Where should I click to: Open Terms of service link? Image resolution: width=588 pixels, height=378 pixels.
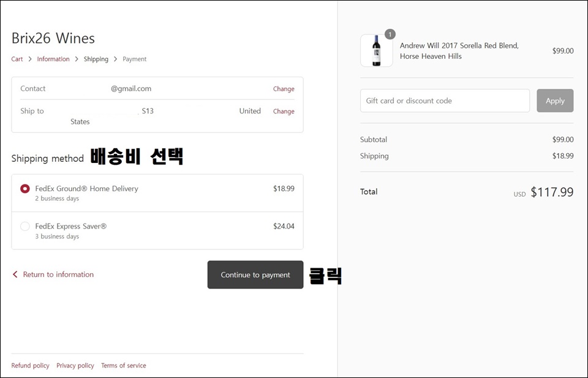pyautogui.click(x=124, y=366)
